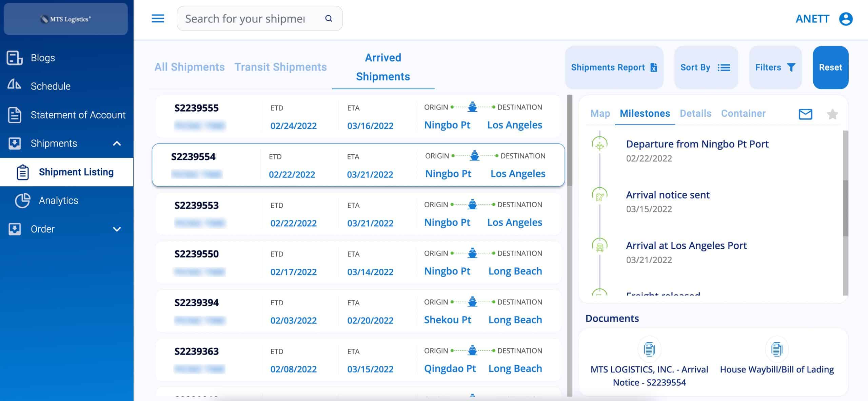Open Analytics in the sidebar

pos(66,200)
